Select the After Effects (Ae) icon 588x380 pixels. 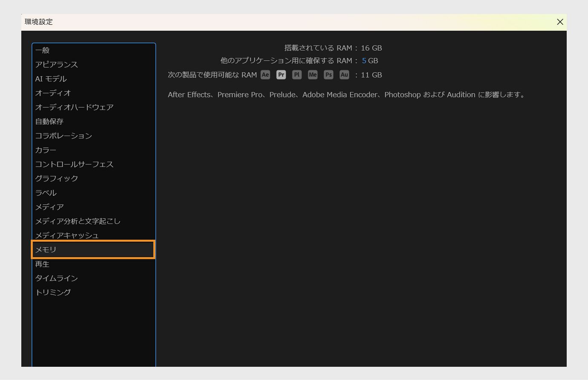point(265,75)
